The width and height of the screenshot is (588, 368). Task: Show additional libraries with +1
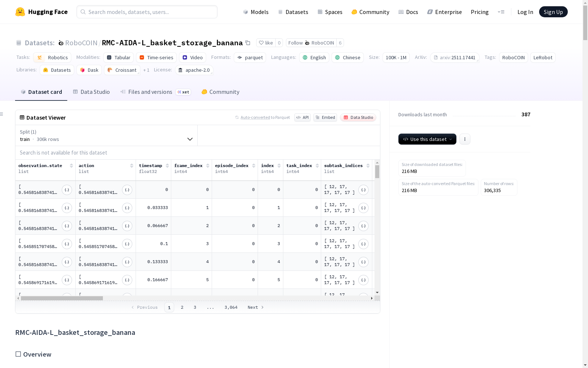(x=146, y=70)
